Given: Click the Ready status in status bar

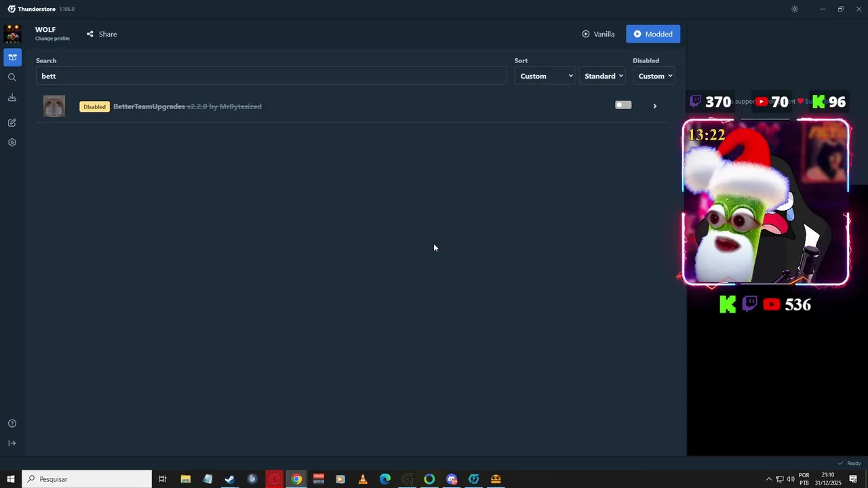Looking at the screenshot, I should tap(849, 463).
